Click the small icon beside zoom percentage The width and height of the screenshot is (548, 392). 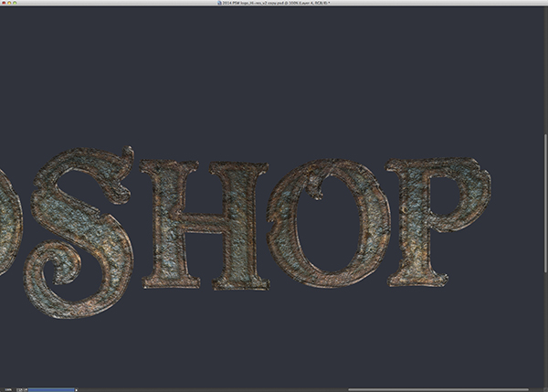click(20, 389)
